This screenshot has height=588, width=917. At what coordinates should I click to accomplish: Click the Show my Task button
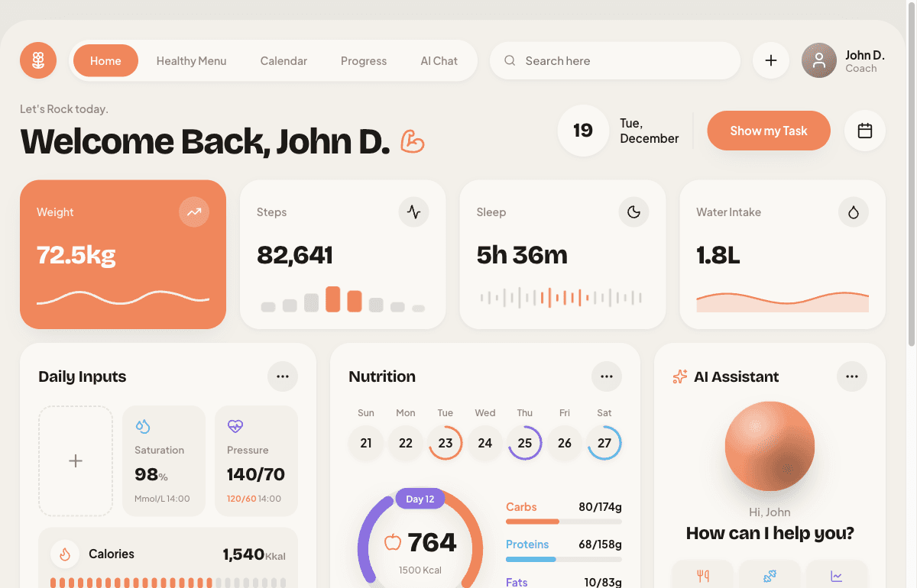click(x=769, y=131)
